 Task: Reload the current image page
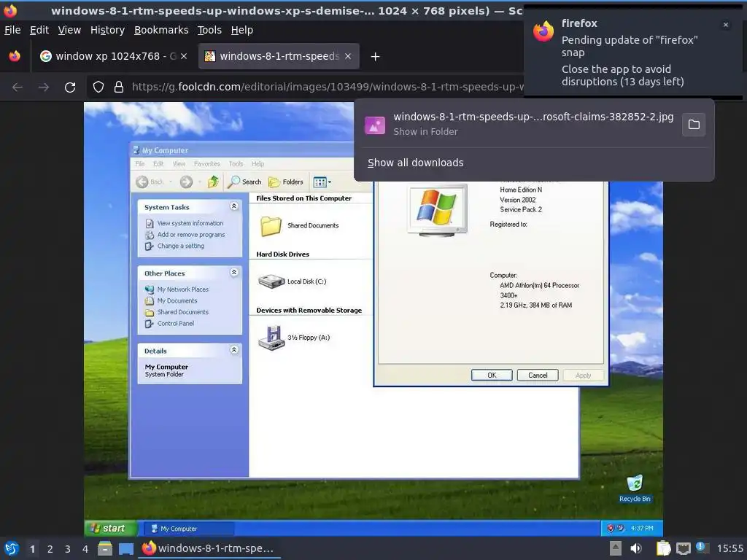pos(70,87)
